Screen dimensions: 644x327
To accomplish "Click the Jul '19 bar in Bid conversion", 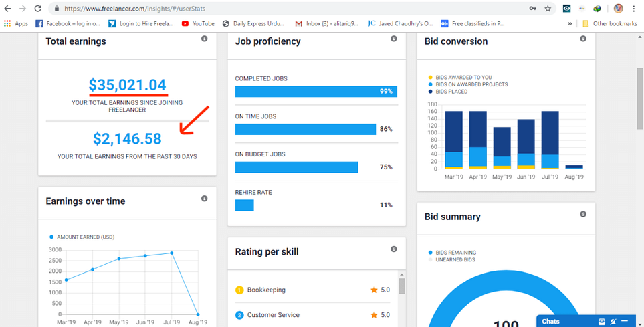I will (550, 140).
